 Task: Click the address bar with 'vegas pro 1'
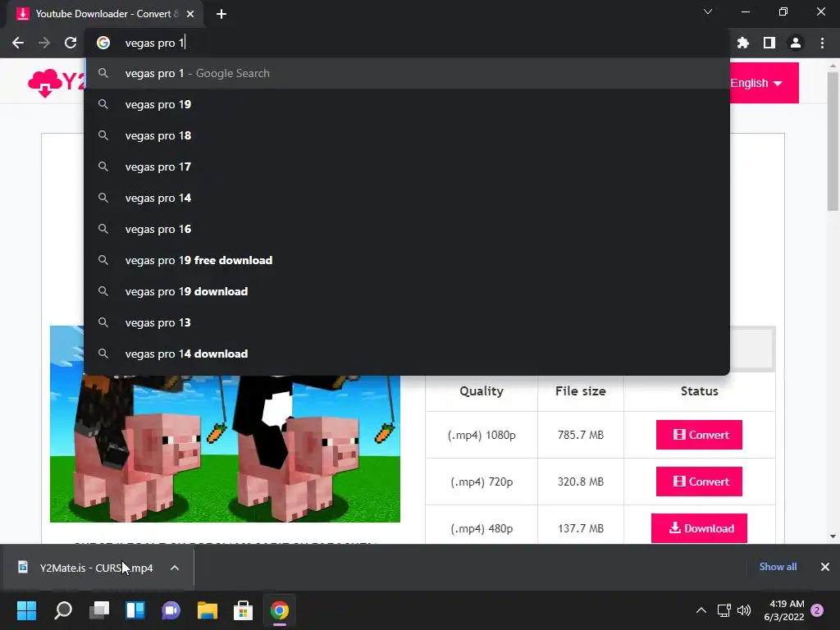[407, 43]
